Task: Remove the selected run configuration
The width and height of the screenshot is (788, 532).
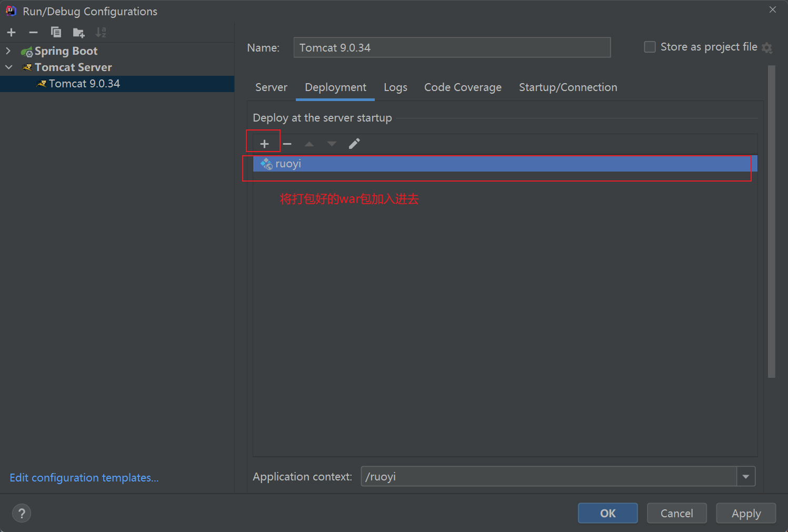Action: tap(33, 33)
